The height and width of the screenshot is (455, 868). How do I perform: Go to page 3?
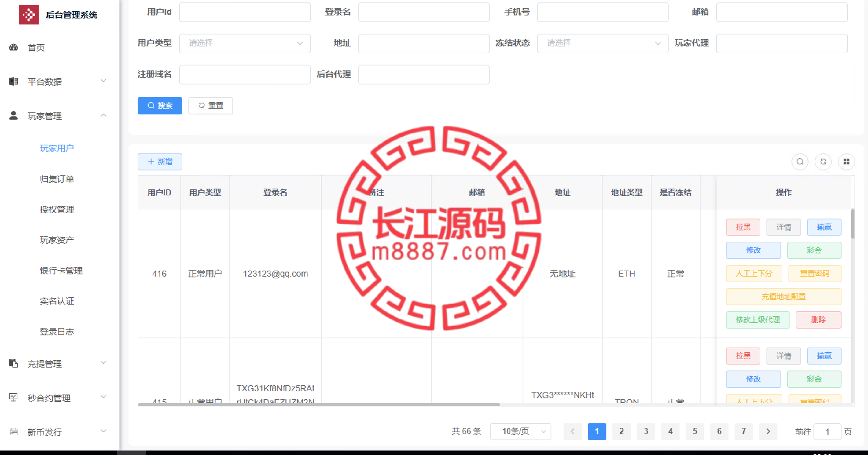[x=646, y=431]
